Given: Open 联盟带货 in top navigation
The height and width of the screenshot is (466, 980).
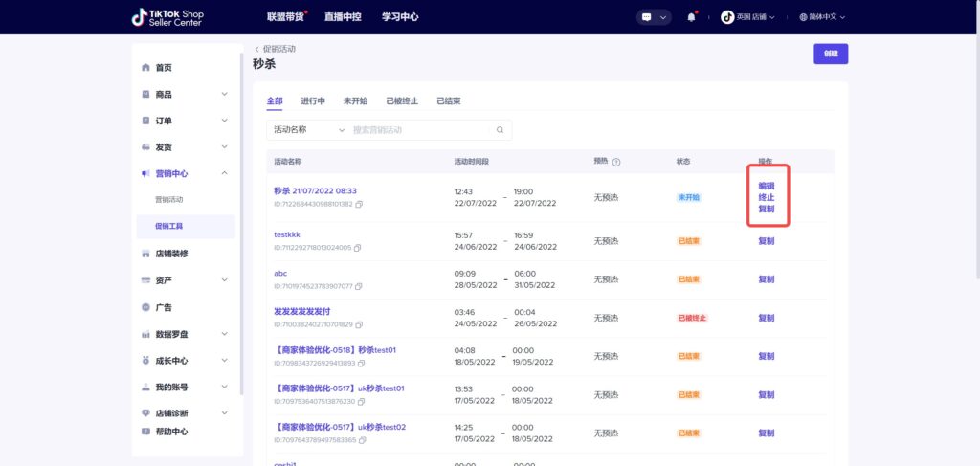Looking at the screenshot, I should coord(285,17).
